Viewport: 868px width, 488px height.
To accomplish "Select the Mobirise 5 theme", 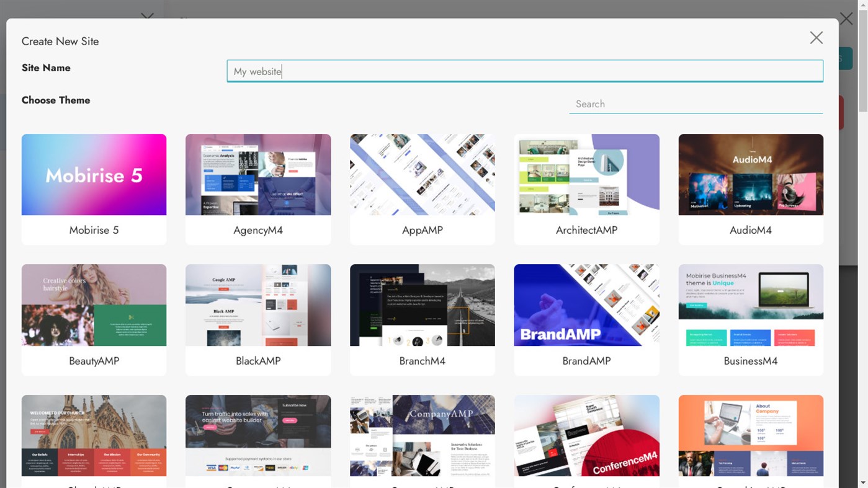I will 94,189.
